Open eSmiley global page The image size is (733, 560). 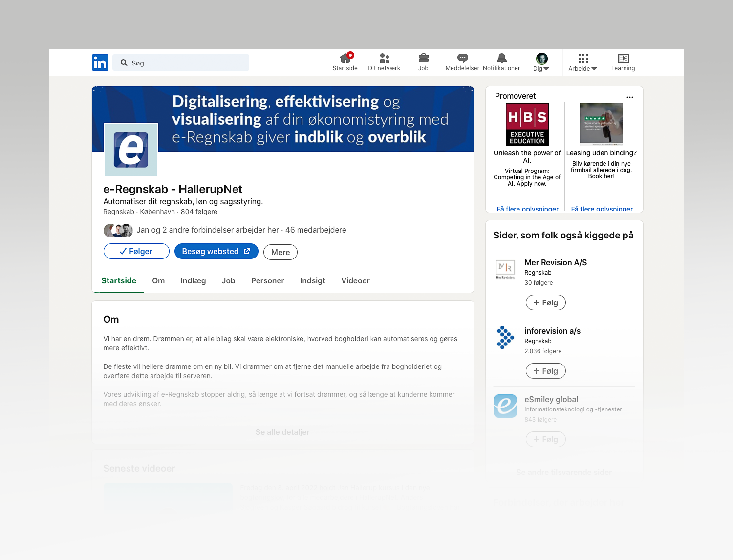(551, 399)
